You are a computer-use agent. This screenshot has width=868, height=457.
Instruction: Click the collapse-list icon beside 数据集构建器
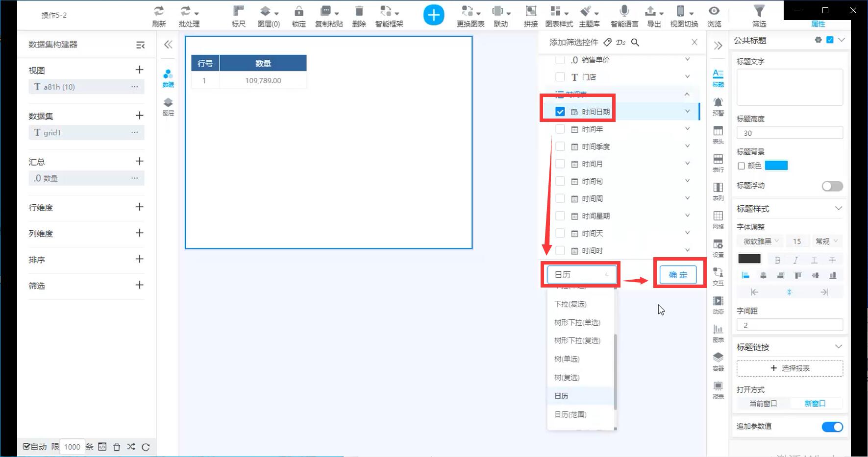140,45
